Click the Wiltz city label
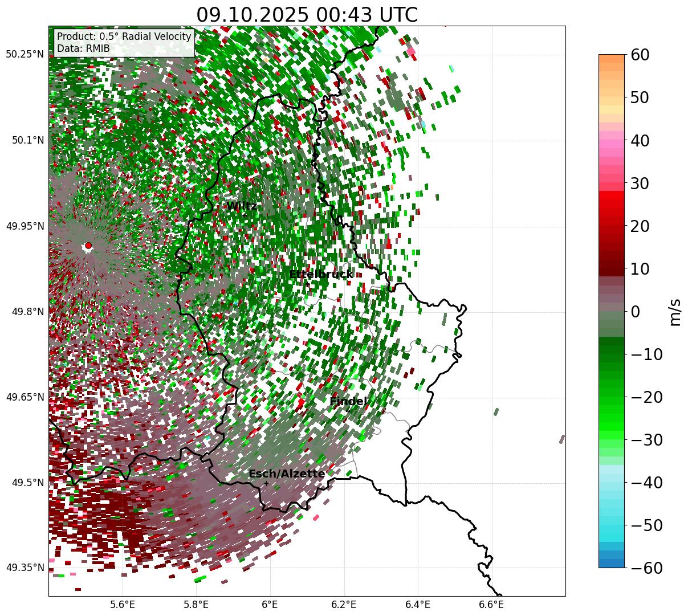Screen dimensions: 688x616 pyautogui.click(x=242, y=206)
